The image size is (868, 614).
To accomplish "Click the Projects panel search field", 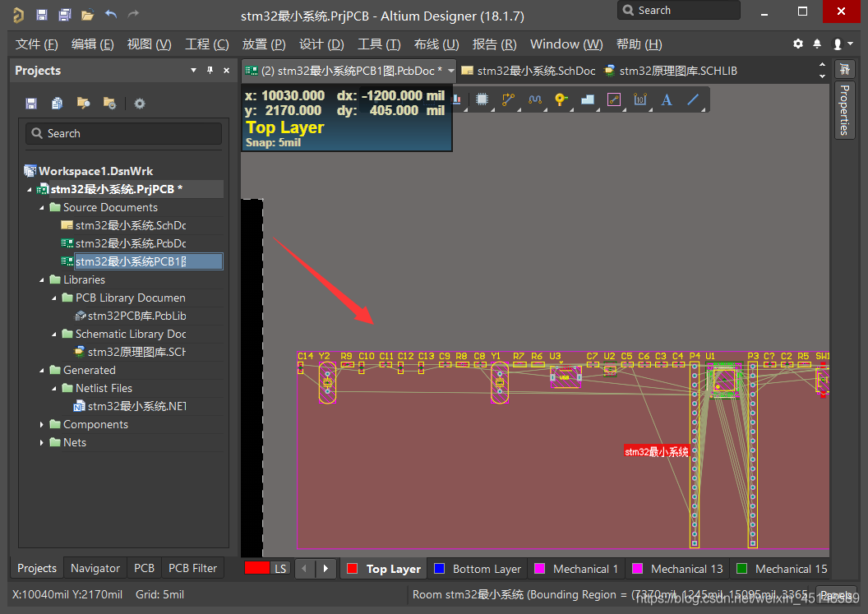I will [123, 133].
